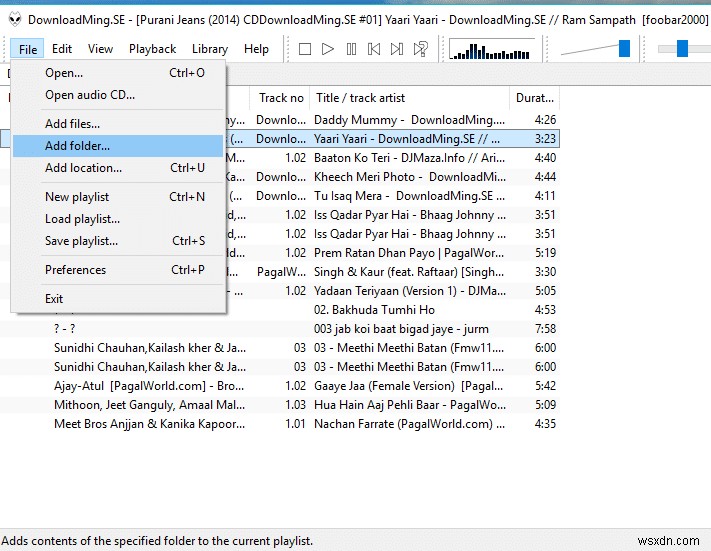The image size is (711, 551).
Task: Create a New playlist from menu
Action: [x=118, y=197]
